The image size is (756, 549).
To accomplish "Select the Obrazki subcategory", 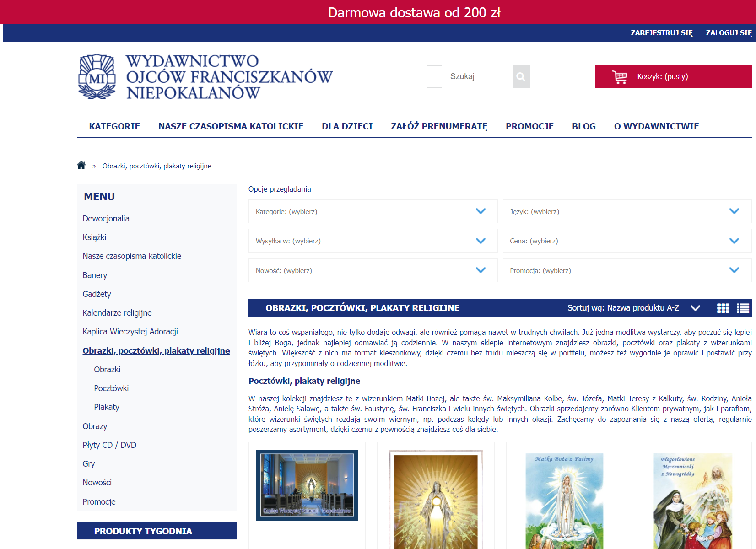I will [107, 370].
